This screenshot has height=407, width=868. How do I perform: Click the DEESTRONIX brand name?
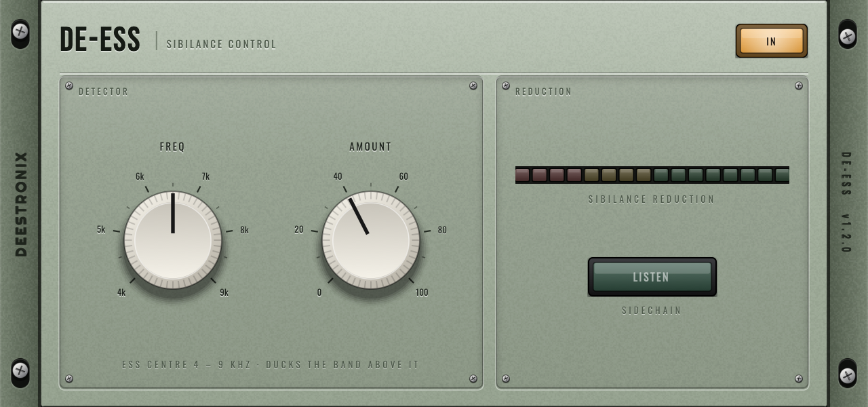pos(21,204)
